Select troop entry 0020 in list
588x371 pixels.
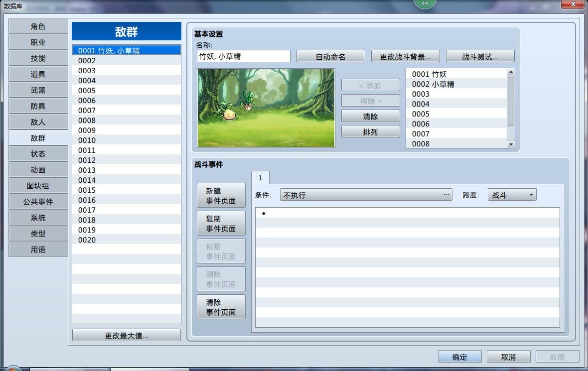(127, 240)
